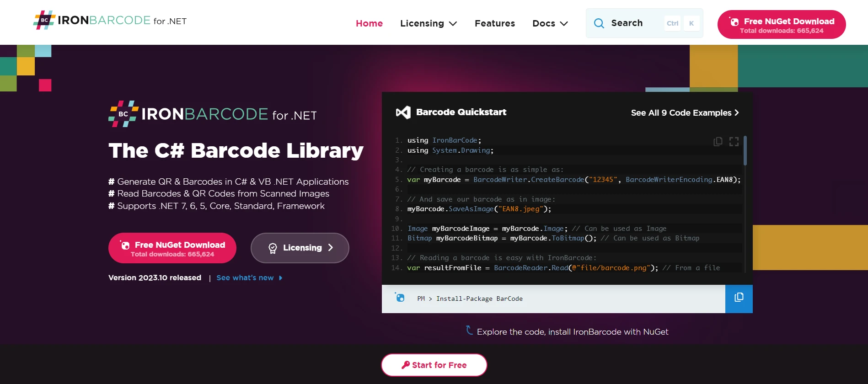Viewport: 868px width, 384px height.
Task: Click code line with SaveAsImage EAN8.jpeg
Action: click(479, 209)
